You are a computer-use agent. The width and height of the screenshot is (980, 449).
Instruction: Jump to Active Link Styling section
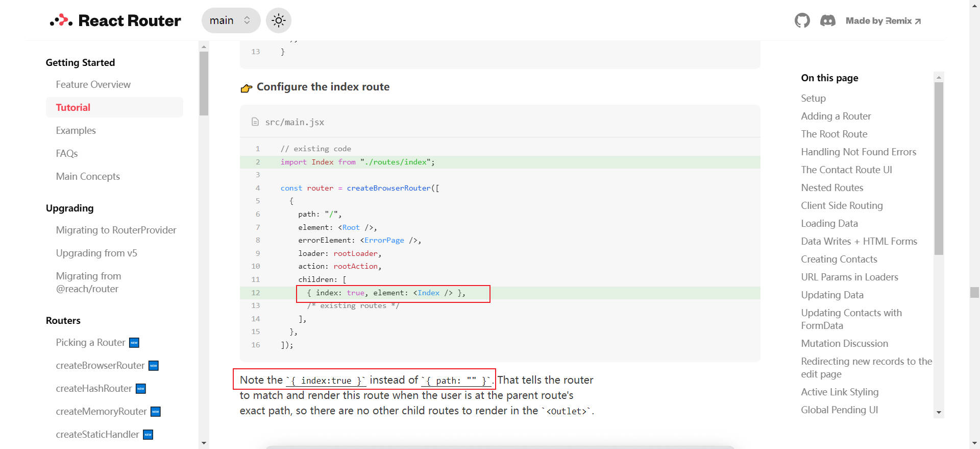coord(839,392)
